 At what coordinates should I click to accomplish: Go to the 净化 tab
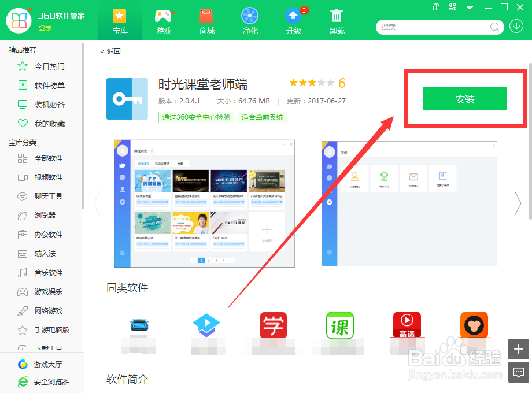pyautogui.click(x=250, y=22)
